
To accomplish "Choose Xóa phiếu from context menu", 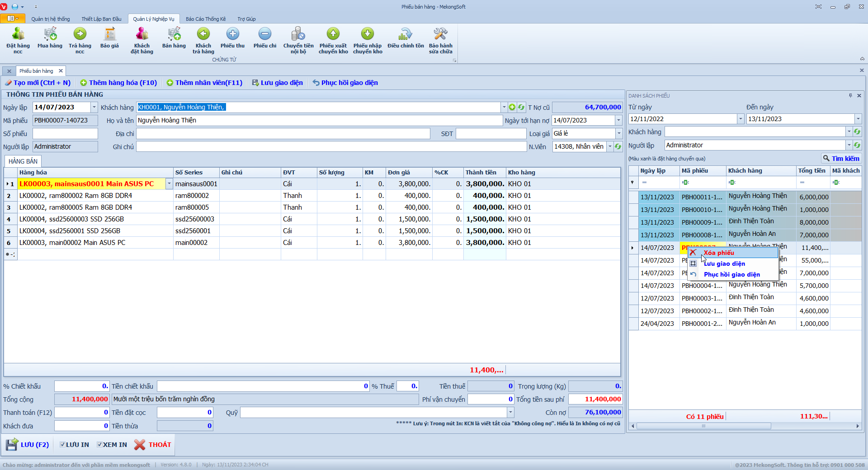I will [718, 253].
